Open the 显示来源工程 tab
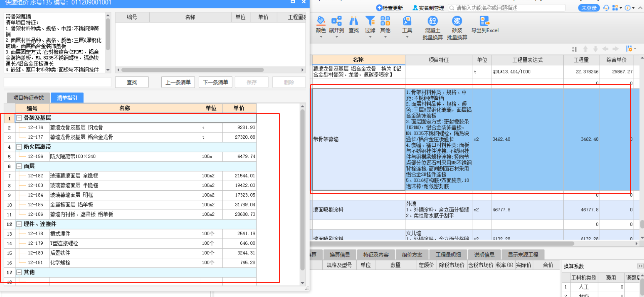The image size is (644, 297). tap(523, 254)
